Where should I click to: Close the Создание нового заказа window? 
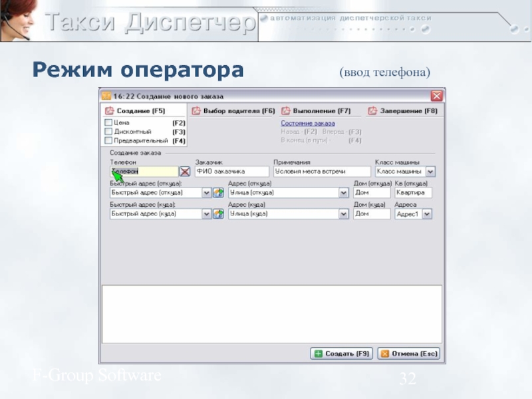click(x=437, y=96)
